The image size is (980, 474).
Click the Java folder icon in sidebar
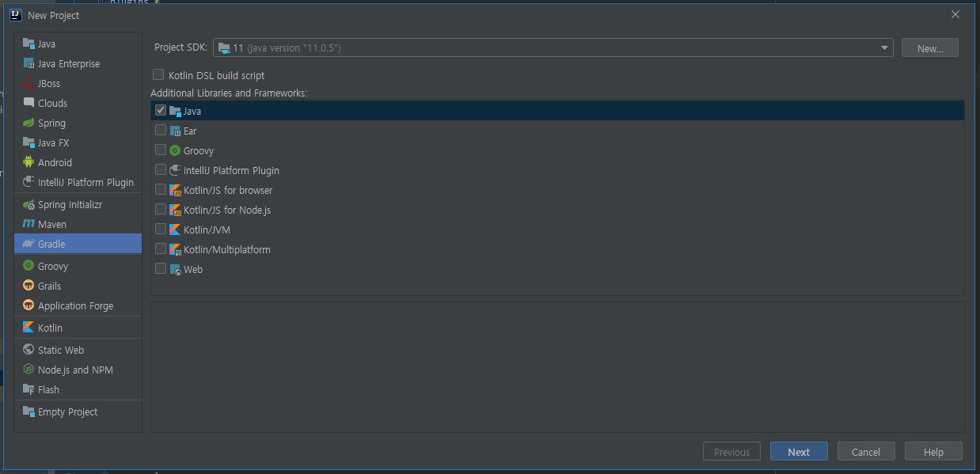coord(28,44)
